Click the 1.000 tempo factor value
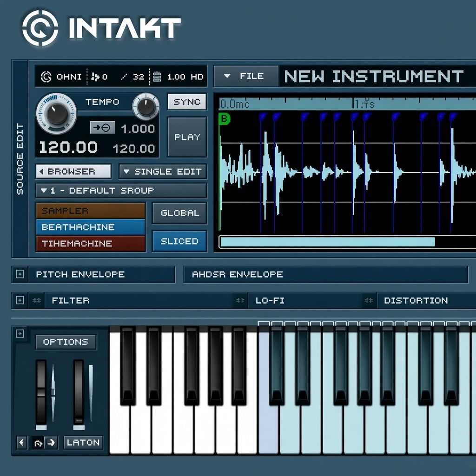 (x=138, y=129)
